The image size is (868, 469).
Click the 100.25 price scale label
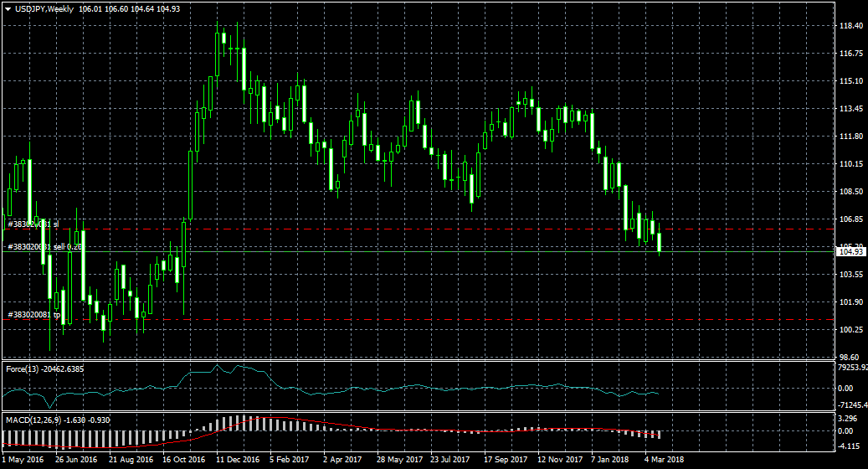coord(850,330)
